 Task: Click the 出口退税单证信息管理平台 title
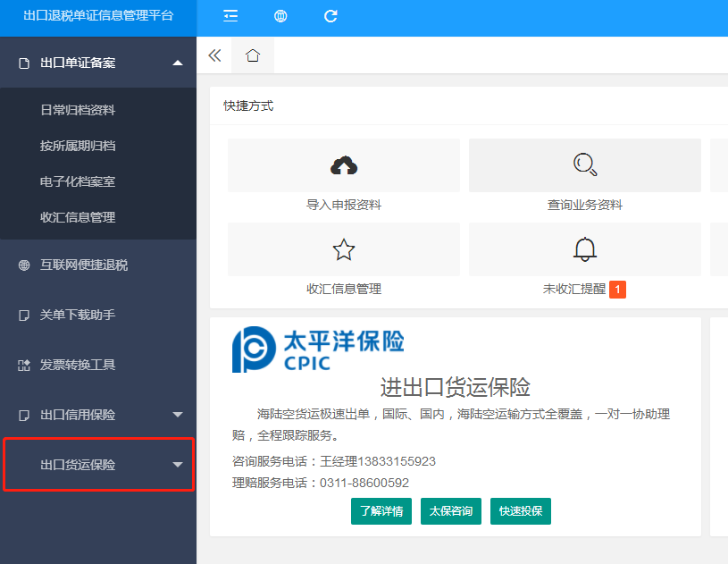click(98, 15)
